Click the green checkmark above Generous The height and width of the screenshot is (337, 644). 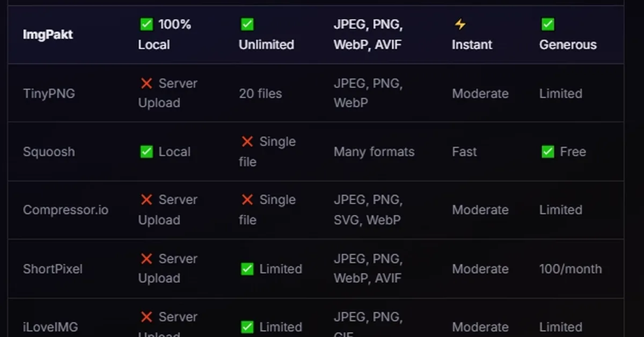point(547,24)
